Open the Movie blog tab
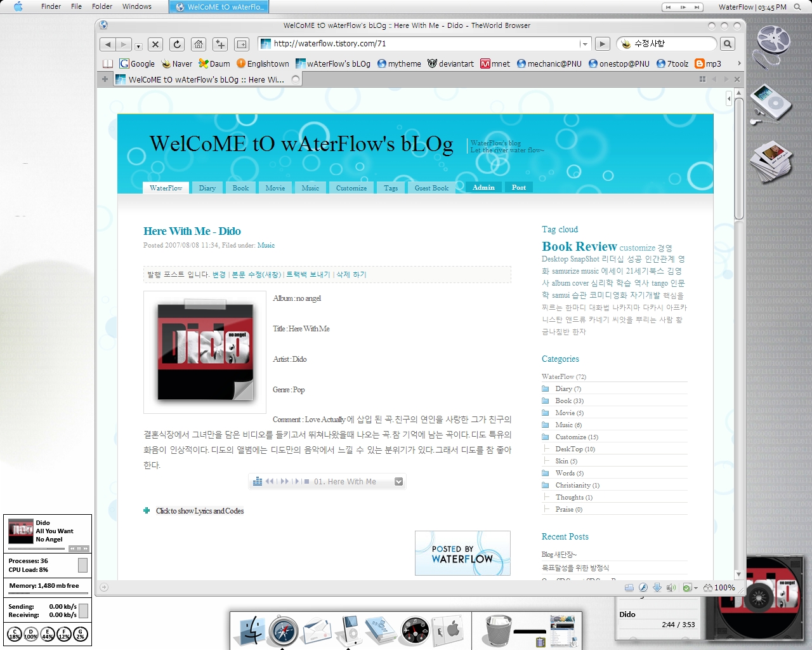The image size is (812, 650). pyautogui.click(x=275, y=188)
